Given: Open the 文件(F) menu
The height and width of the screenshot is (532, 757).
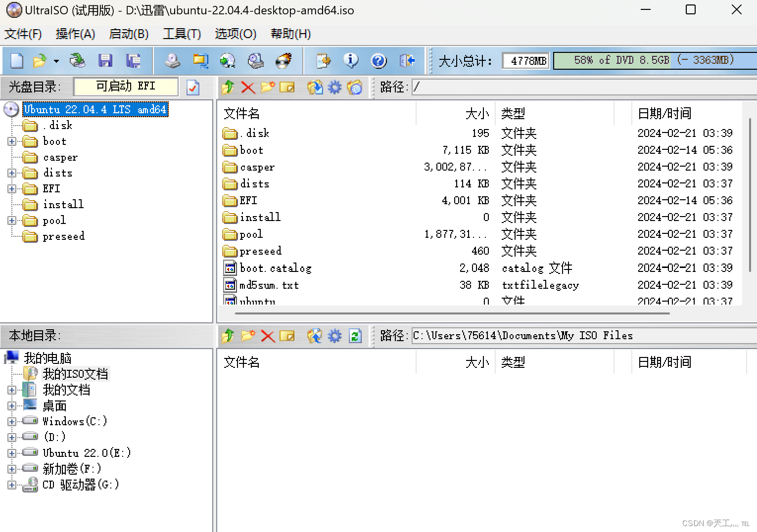Looking at the screenshot, I should [23, 34].
